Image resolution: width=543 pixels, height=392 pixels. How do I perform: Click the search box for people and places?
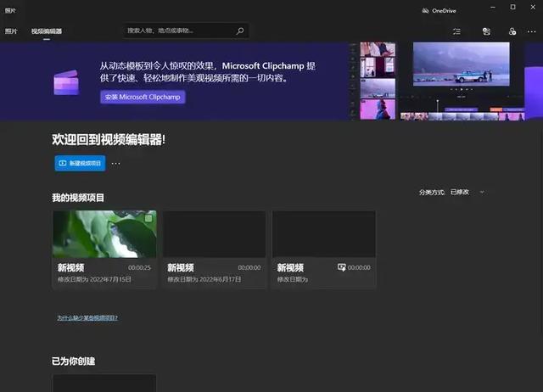pos(186,31)
